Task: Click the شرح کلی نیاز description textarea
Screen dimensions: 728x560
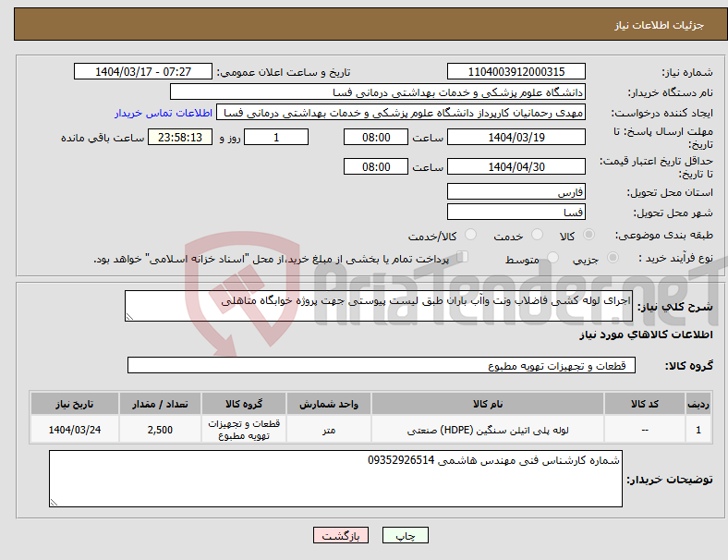Action: 379,306
